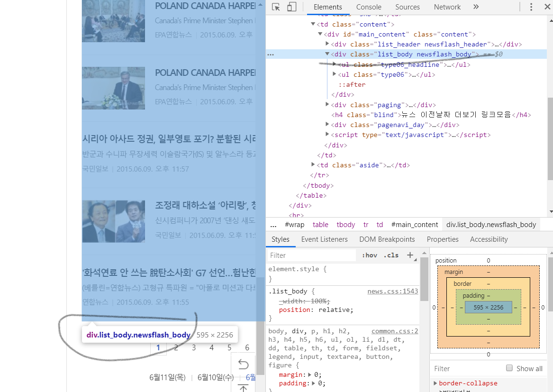This screenshot has width=553, height=392.
Task: Activate the inspect element picker icon
Action: [276, 7]
